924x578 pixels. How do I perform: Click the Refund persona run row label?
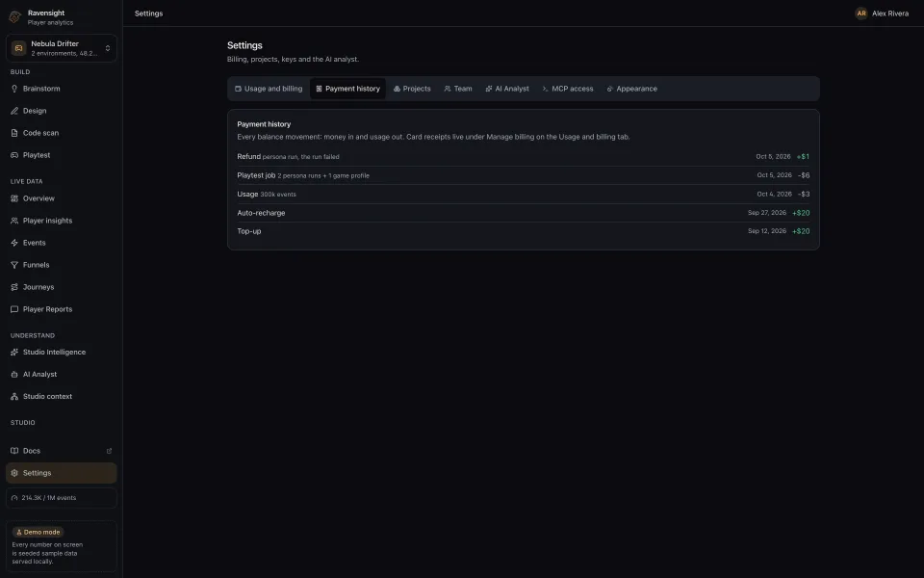tap(288, 156)
